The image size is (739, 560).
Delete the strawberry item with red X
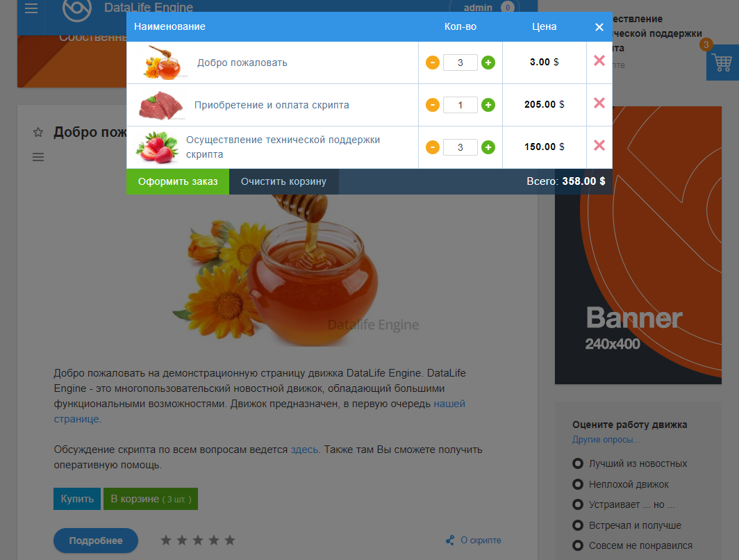[x=599, y=145]
